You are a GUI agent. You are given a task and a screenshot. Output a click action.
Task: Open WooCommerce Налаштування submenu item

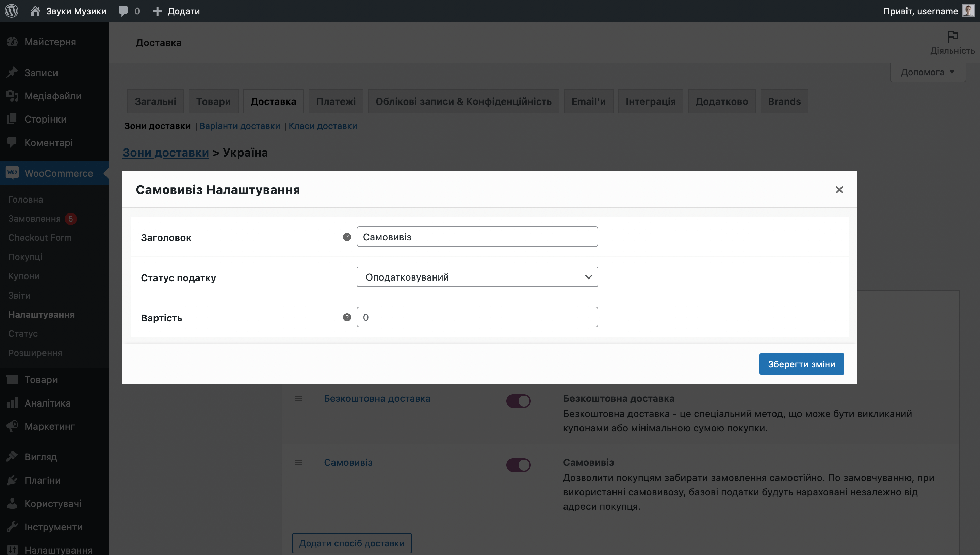click(41, 315)
